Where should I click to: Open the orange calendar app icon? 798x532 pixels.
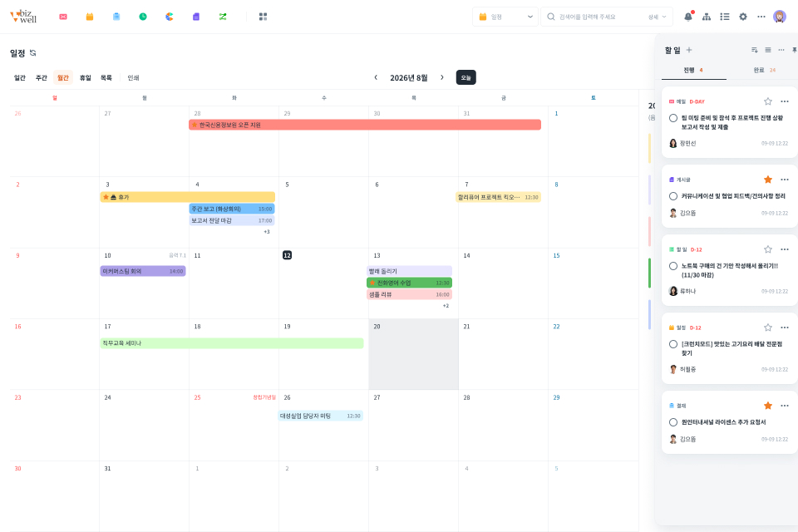90,17
